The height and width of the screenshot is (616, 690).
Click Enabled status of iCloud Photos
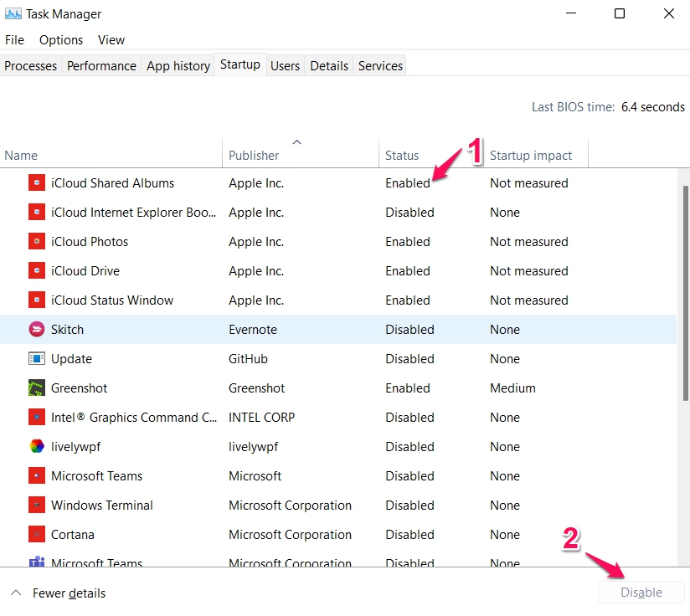(408, 242)
